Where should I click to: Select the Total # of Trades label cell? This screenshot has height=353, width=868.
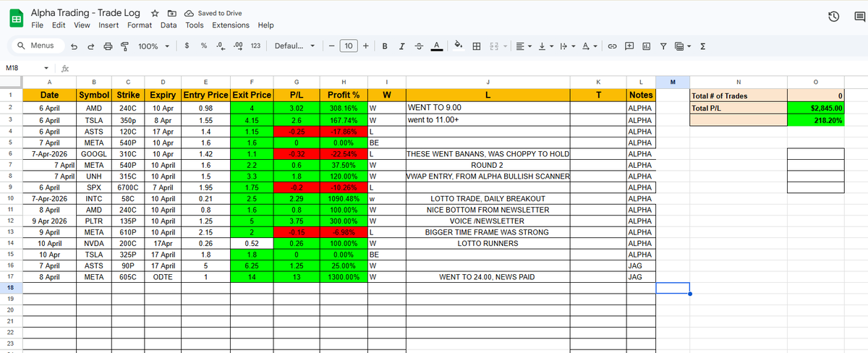(x=739, y=95)
